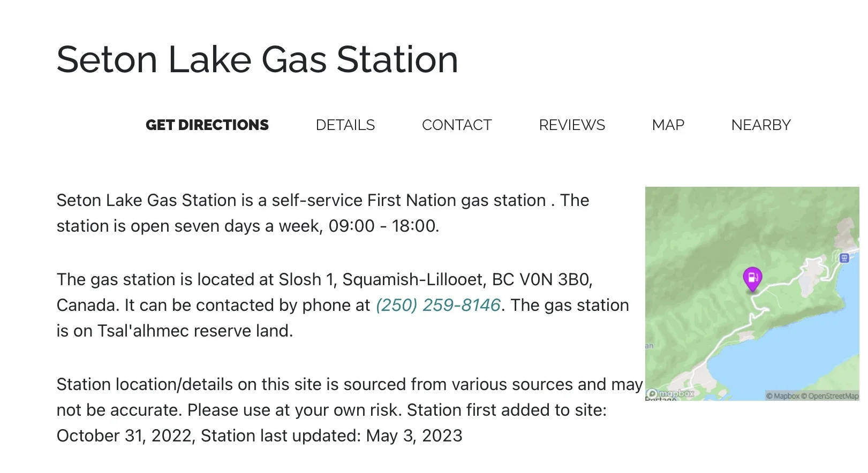This screenshot has width=868, height=473.
Task: Switch to the Details section
Action: (x=345, y=125)
